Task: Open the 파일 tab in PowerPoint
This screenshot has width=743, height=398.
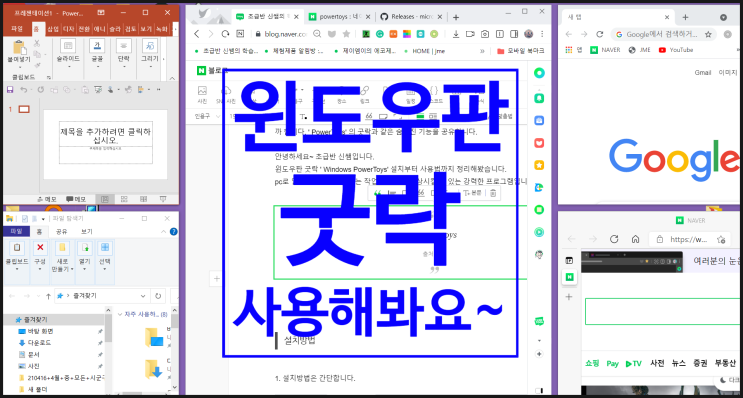Action: click(17, 29)
